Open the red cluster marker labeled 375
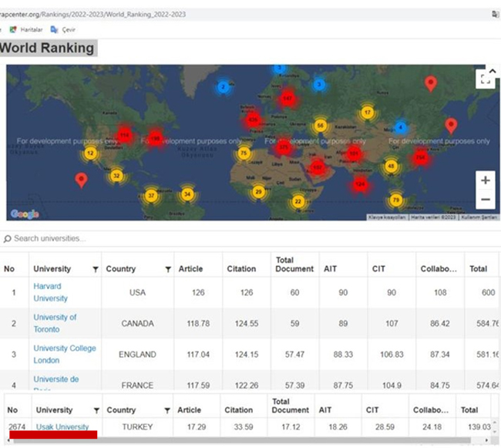Viewport: 501px width, 448px height. point(284,147)
